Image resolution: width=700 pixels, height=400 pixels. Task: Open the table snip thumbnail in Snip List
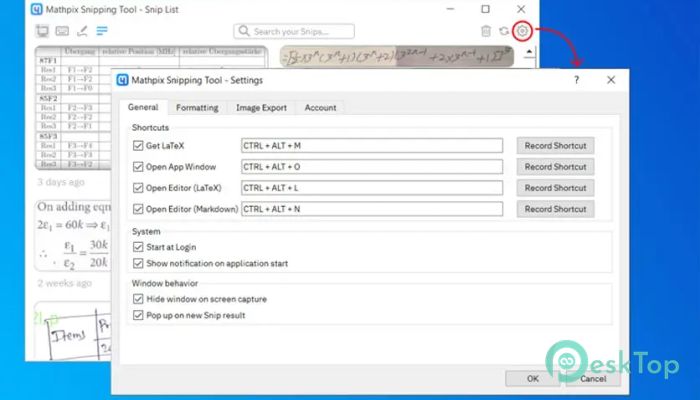73,108
